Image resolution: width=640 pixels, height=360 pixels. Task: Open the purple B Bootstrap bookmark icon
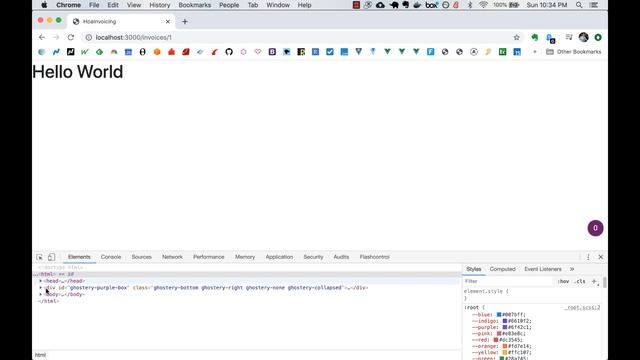[x=272, y=52]
